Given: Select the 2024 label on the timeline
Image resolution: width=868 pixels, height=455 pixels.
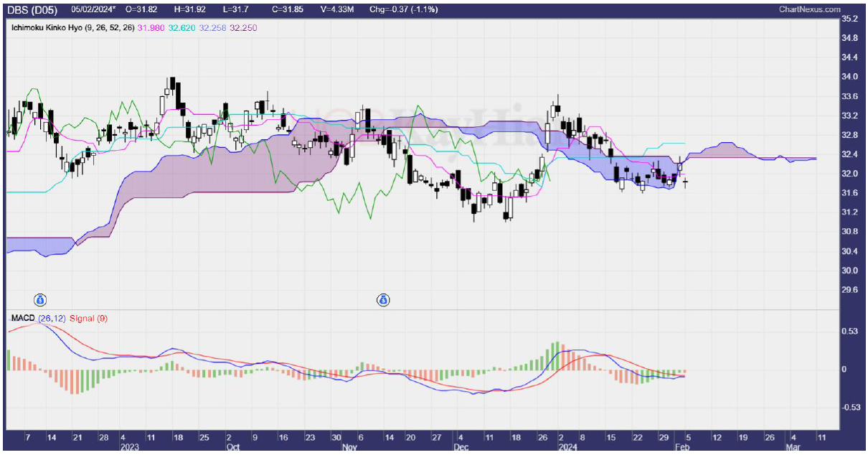Looking at the screenshot, I should click(x=569, y=445).
